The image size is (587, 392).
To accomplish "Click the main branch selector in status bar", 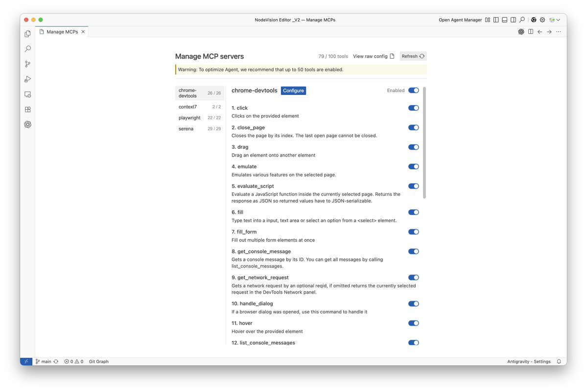I will [x=44, y=362].
